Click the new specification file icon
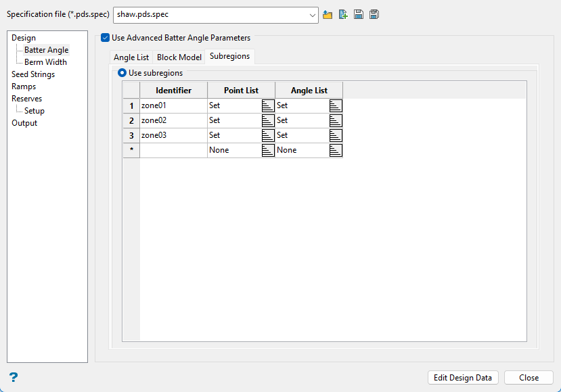This screenshot has width=561, height=392. click(343, 14)
